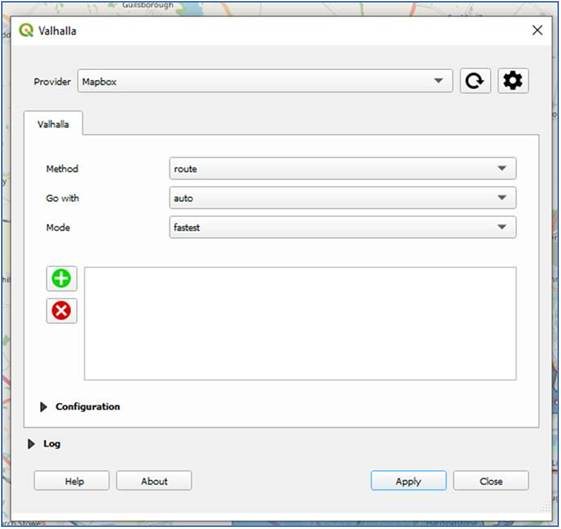561x529 pixels.
Task: Open the Mode dropdown showing fastest
Action: (x=342, y=227)
